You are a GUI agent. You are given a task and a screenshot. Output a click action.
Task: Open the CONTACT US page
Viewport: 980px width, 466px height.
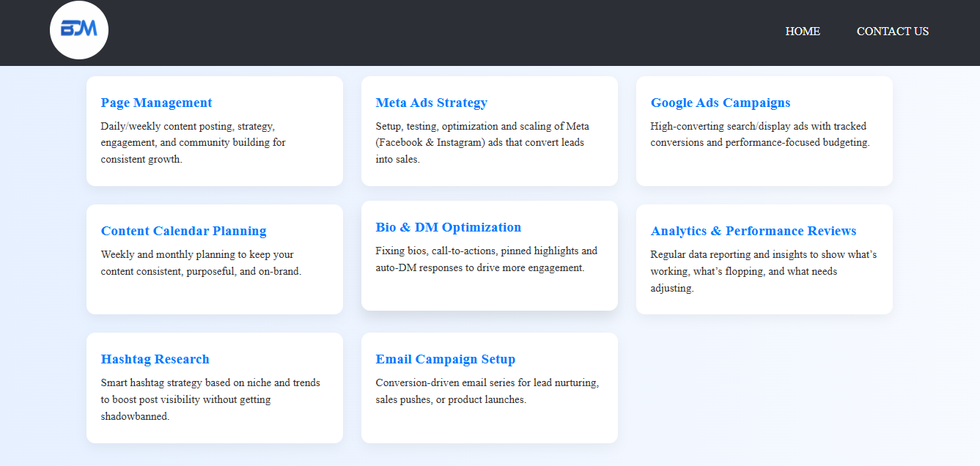tap(892, 32)
